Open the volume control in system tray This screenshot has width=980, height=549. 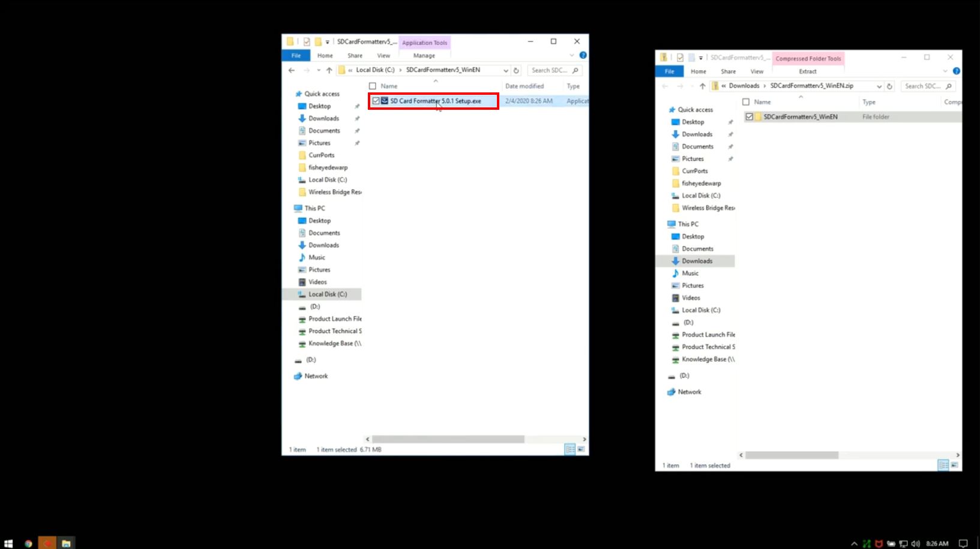click(x=915, y=544)
